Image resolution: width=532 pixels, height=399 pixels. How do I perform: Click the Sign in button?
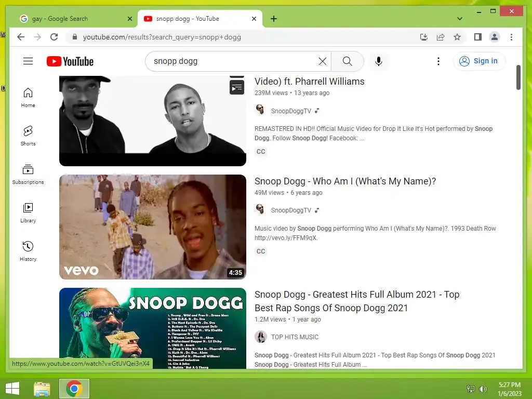479,61
